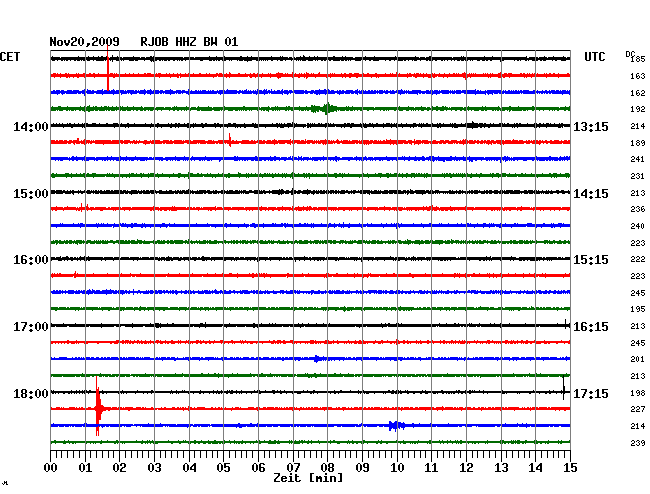This screenshot has width=650, height=494.
Task: Select the 16:00 CET time label
Action: tap(31, 260)
